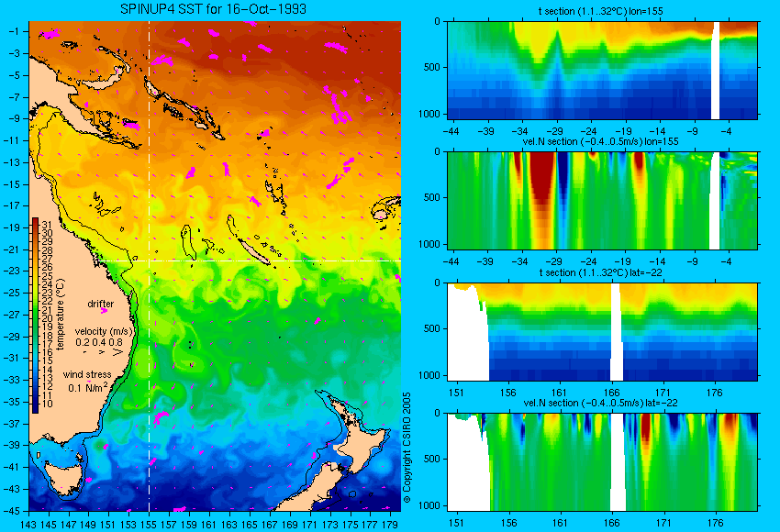
Task: Click the value 10 on the temperature scale
Action: (47, 404)
